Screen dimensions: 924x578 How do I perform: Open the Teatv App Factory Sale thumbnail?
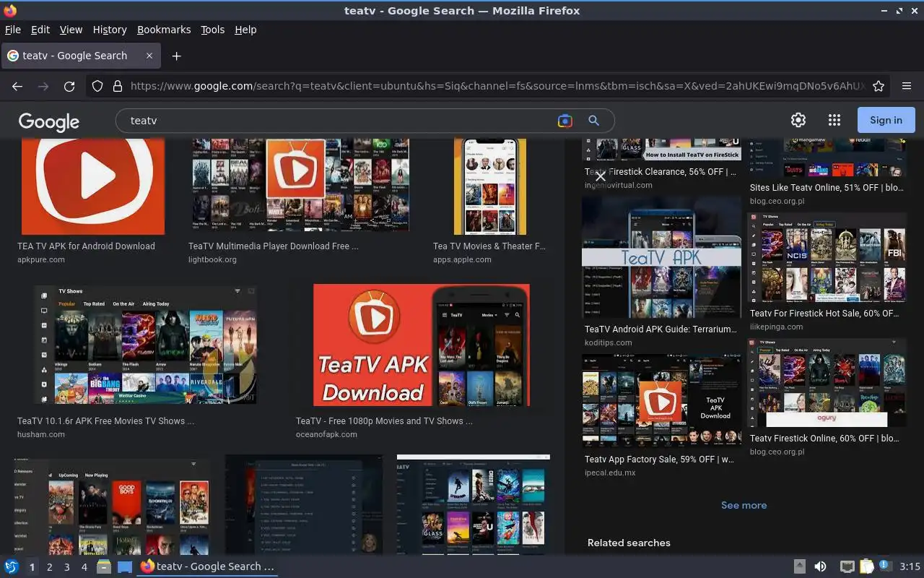pyautogui.click(x=661, y=401)
